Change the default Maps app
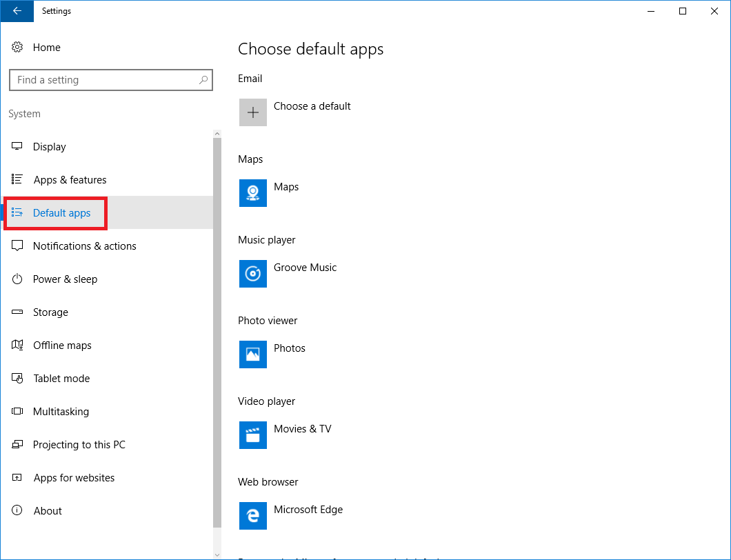Screen dimensions: 731x560 click(x=286, y=187)
